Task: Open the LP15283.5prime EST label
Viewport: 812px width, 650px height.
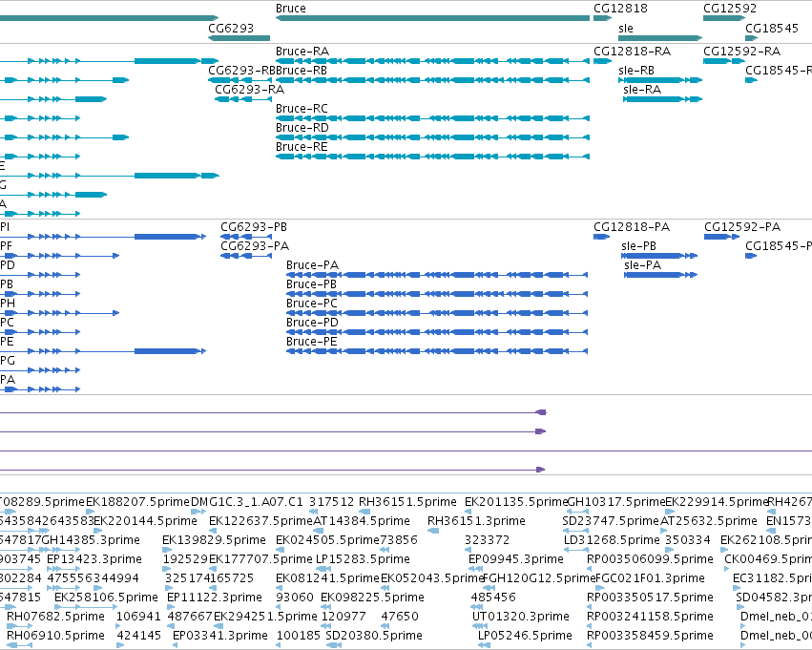Action: click(363, 559)
